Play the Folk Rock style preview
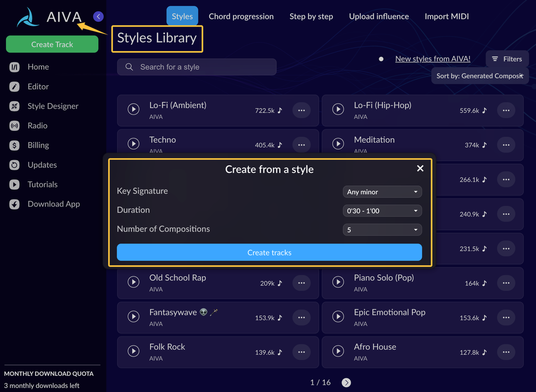 click(133, 351)
